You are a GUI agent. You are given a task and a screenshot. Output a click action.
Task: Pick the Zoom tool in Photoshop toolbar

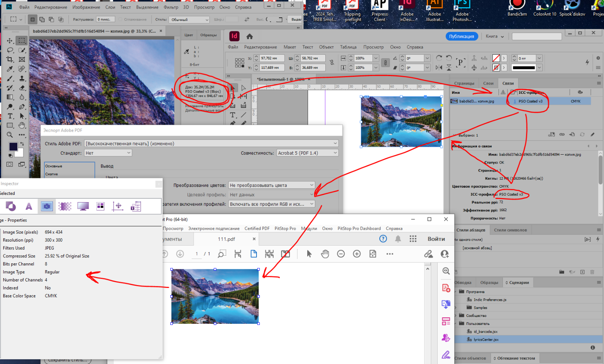(10, 135)
